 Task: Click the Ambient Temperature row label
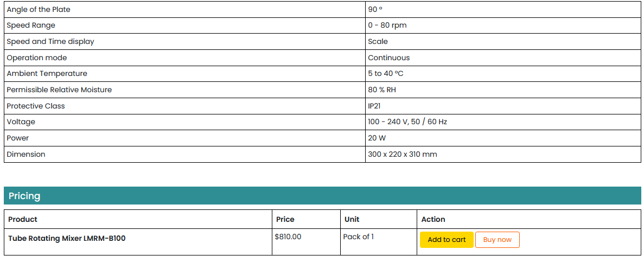[47, 74]
